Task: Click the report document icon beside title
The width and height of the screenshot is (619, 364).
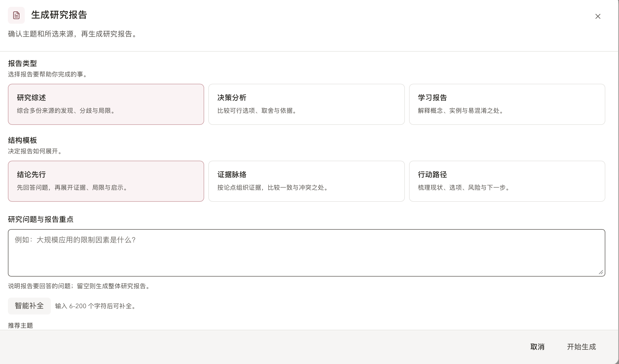Action: (16, 15)
